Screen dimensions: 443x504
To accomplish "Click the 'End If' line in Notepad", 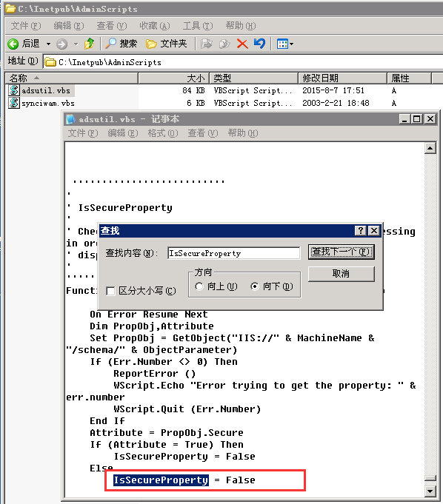I will (x=107, y=421).
